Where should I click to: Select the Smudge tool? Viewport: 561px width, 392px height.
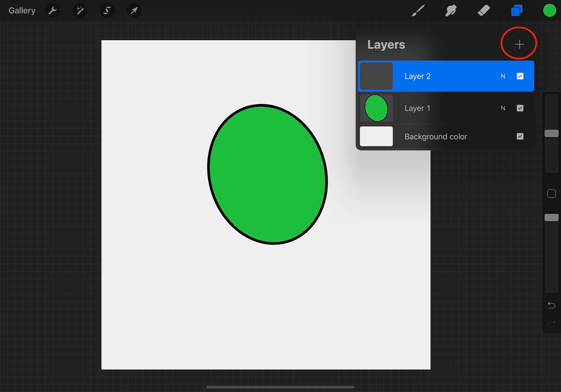pos(450,10)
